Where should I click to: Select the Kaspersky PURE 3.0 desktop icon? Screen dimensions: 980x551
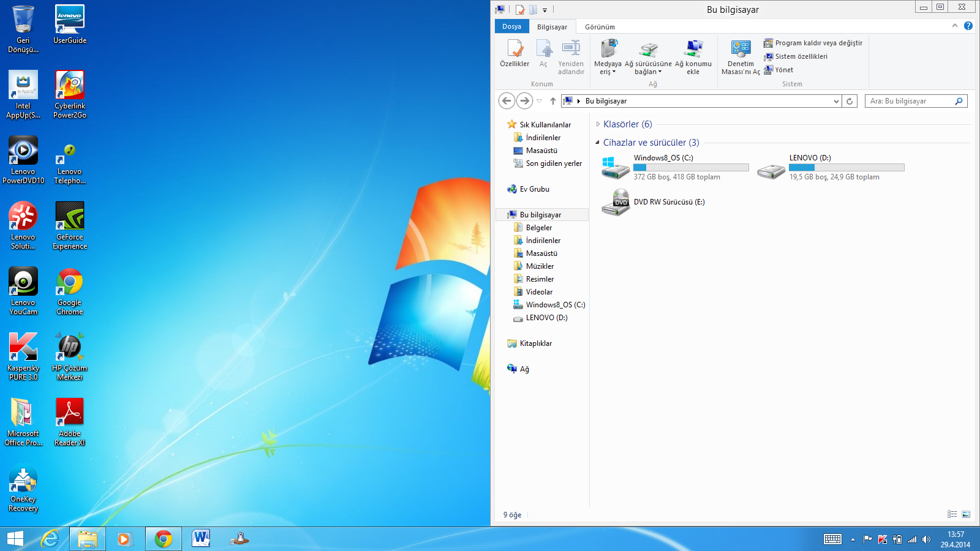click(23, 356)
